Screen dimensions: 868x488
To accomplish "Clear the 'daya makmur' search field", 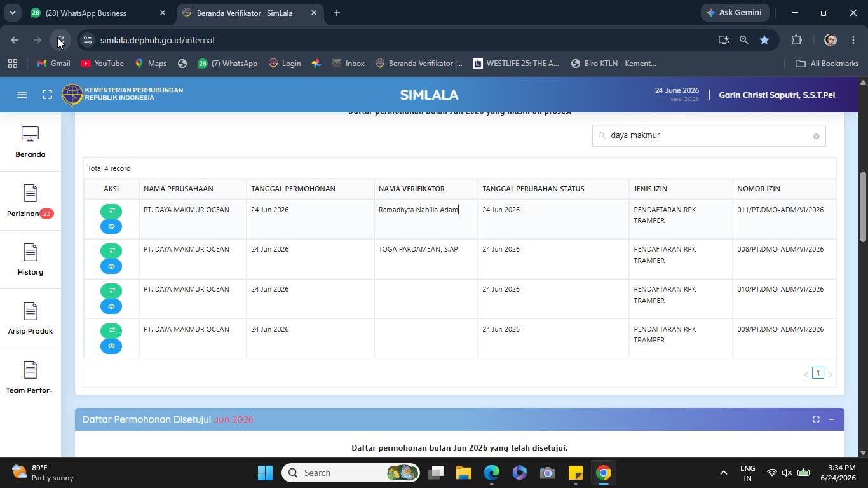I will point(817,136).
